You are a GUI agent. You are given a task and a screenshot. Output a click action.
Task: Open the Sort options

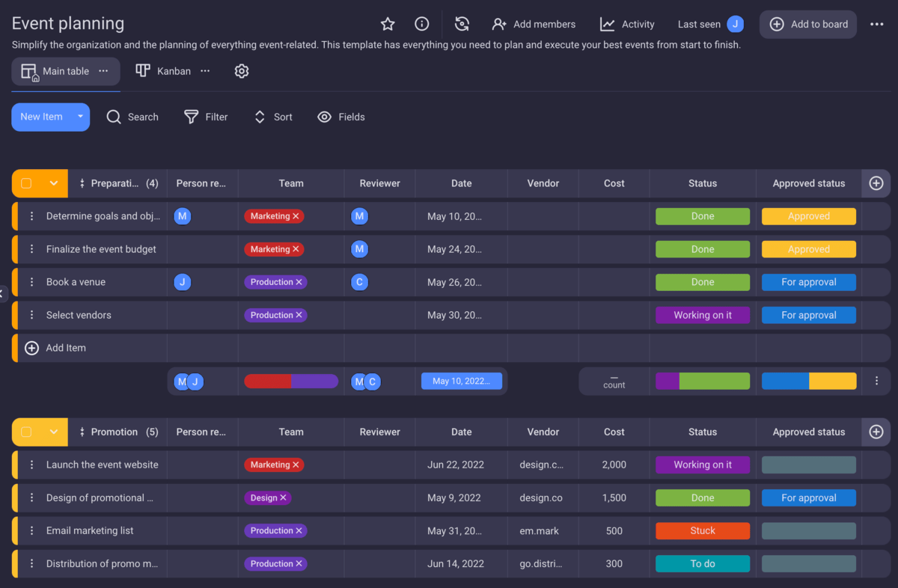coord(272,117)
